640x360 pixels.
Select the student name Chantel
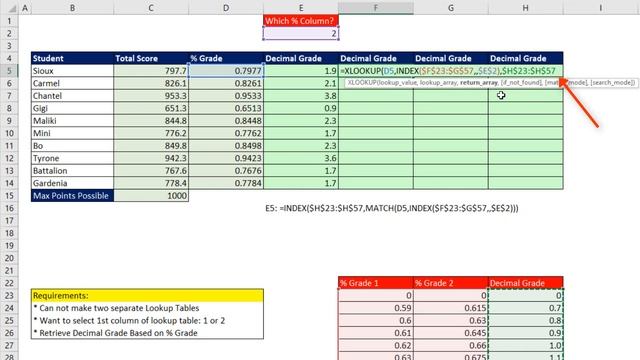72,96
